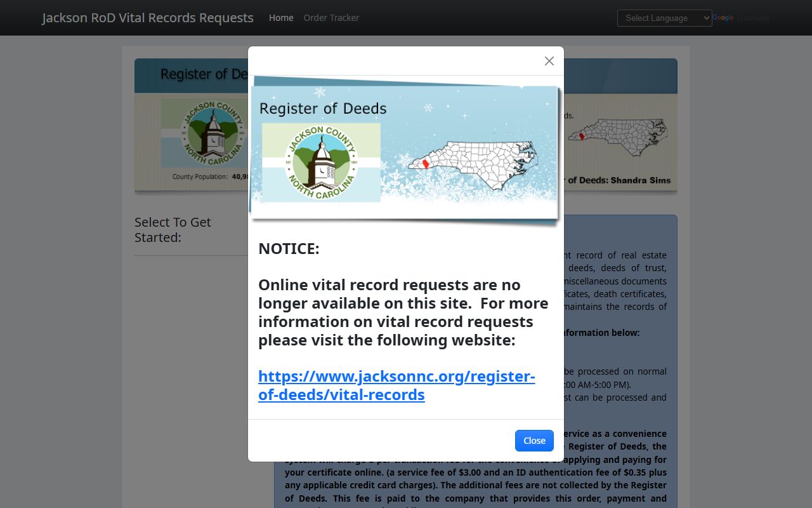Click the 'Select To Get Started:' heading
Screen dimensions: 812x508
click(173, 230)
